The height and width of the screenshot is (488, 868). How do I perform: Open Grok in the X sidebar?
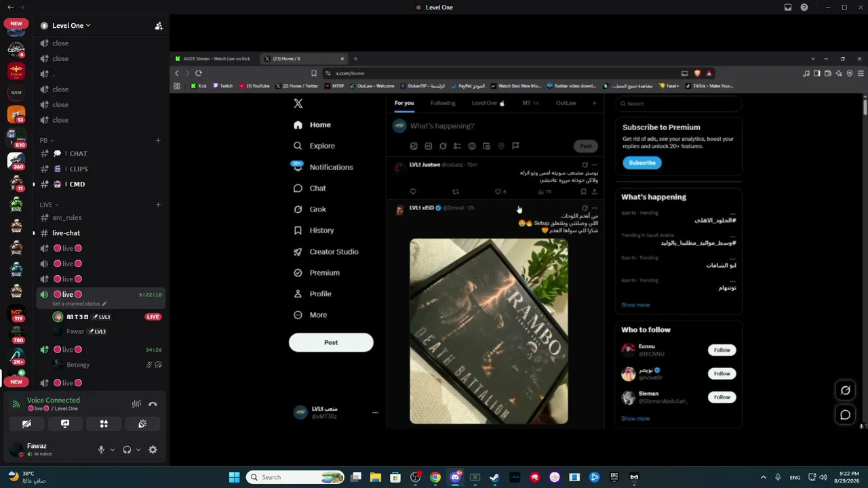(310, 209)
